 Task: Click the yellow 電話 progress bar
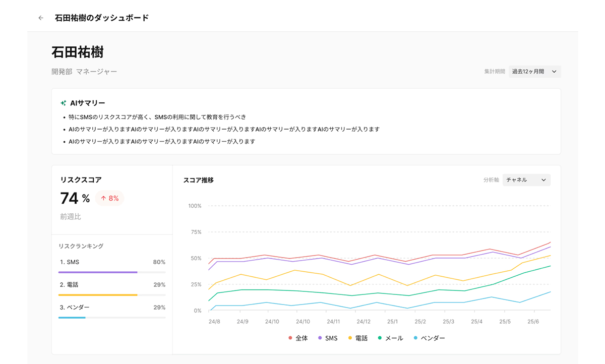pos(97,294)
